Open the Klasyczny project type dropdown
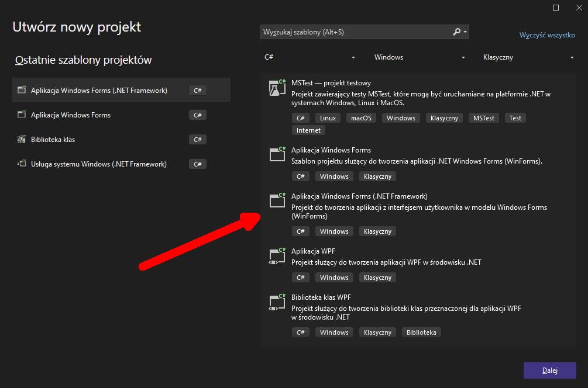This screenshot has height=388, width=588. pyautogui.click(x=528, y=57)
